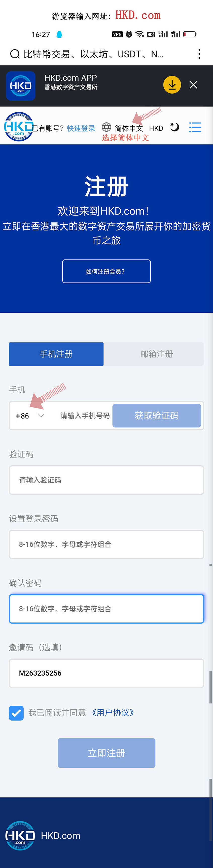Tap the HKD.com footer logo

pyautogui.click(x=20, y=835)
